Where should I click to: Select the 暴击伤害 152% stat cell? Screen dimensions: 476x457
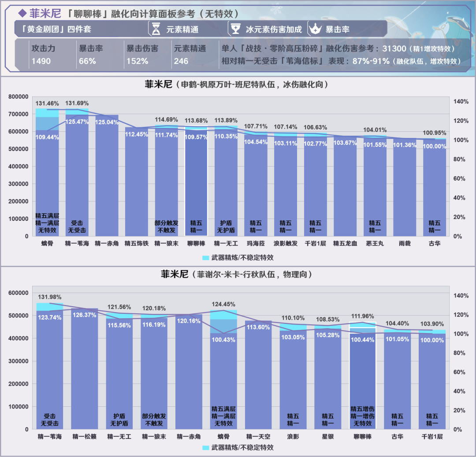pos(142,55)
